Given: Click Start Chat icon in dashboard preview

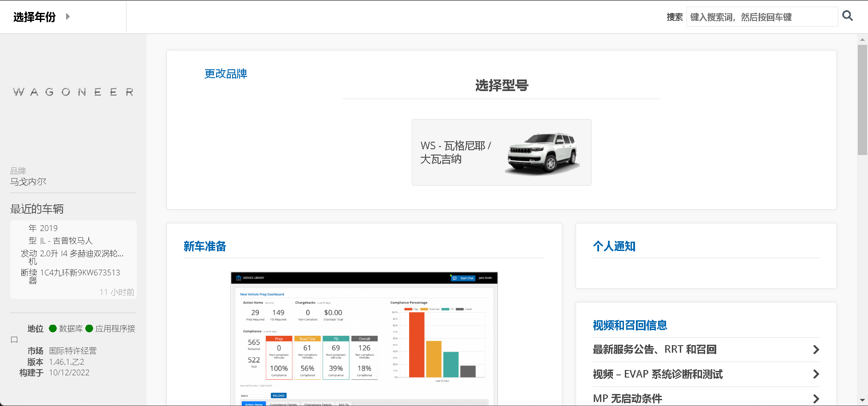Looking at the screenshot, I should point(454,278).
